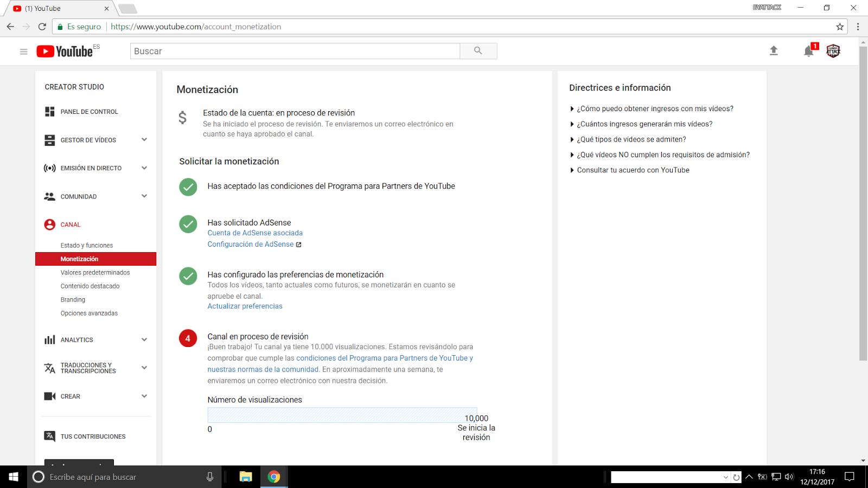
Task: Open the hamburger guide menu
Action: [23, 52]
